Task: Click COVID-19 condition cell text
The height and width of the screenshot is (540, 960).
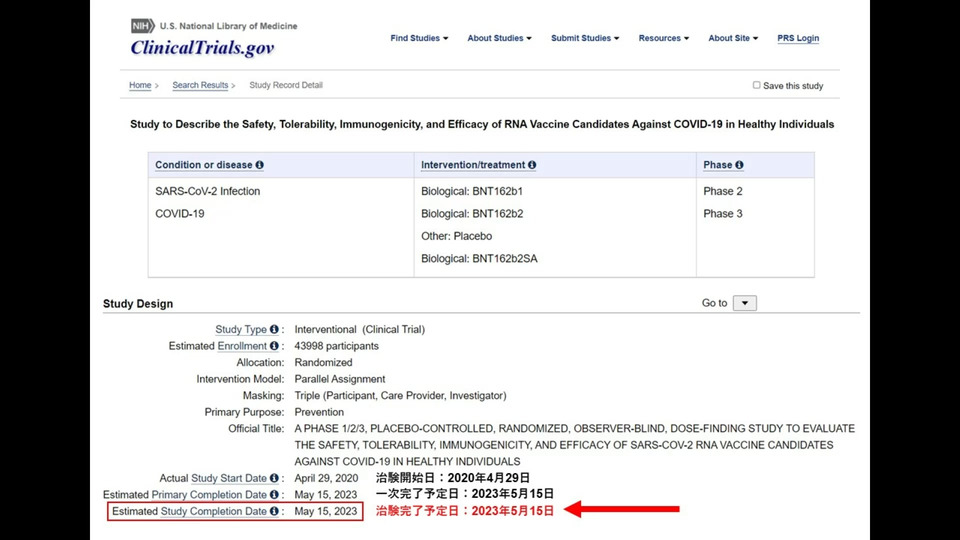Action: 180,214
